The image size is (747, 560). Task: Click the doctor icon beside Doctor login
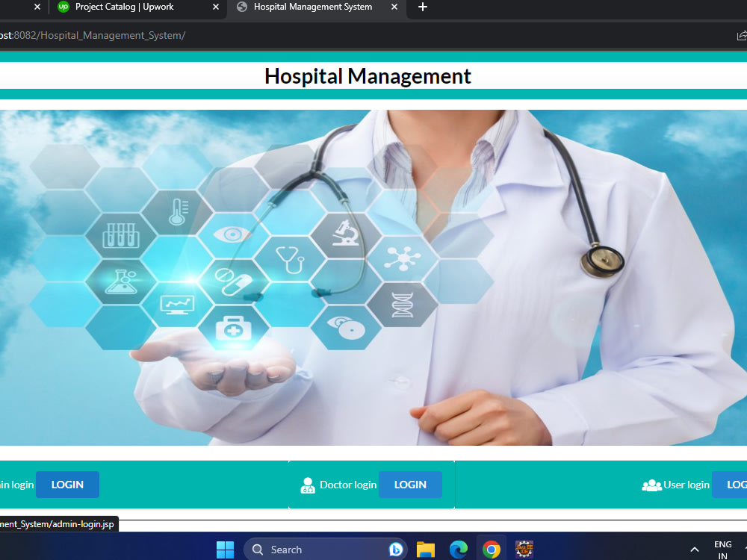pos(308,485)
